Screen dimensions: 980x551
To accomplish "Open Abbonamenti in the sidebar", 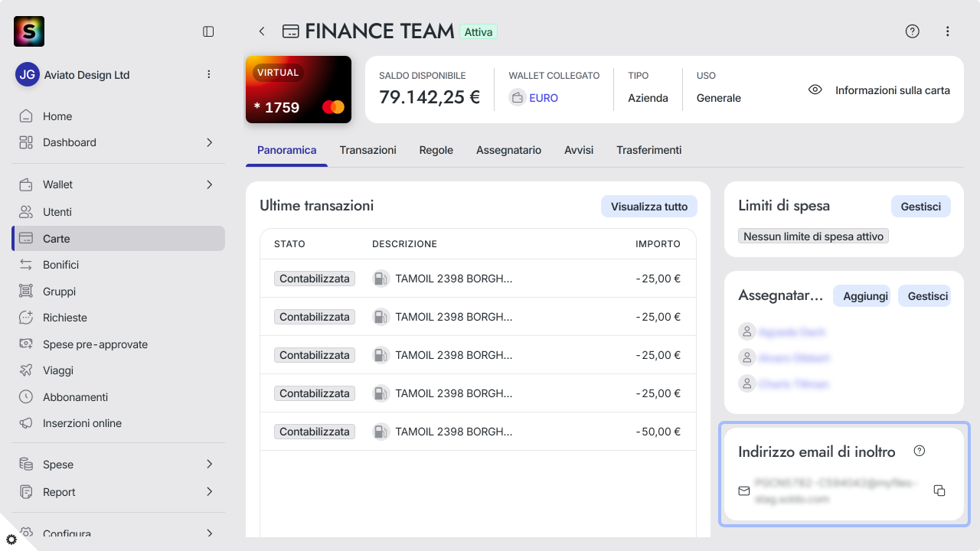I will tap(119, 397).
